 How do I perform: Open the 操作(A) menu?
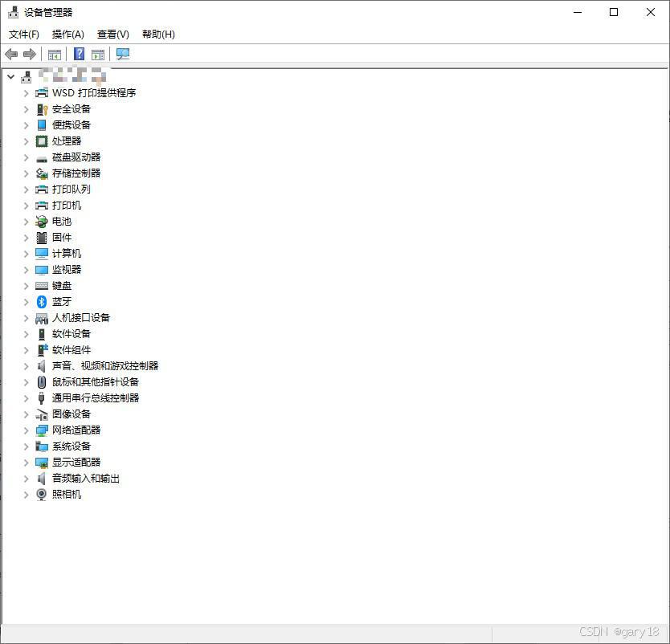pos(68,35)
